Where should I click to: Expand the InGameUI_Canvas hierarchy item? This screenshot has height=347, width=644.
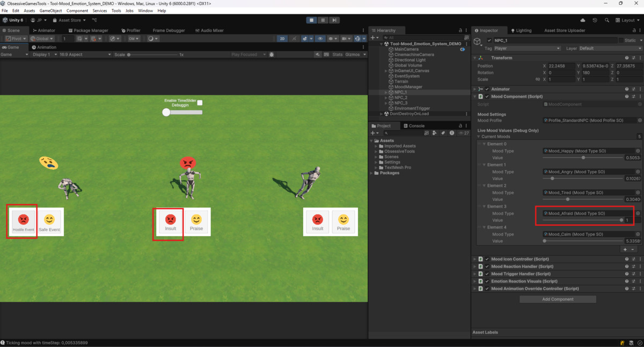point(386,71)
